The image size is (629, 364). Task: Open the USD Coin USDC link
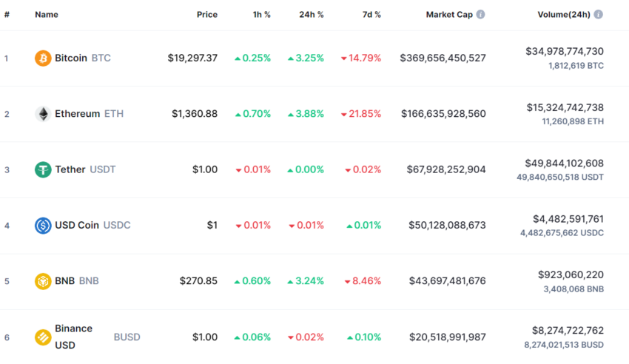(92, 225)
